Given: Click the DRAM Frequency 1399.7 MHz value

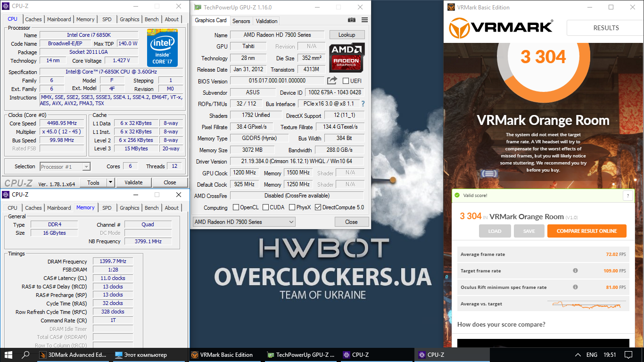Looking at the screenshot, I should click(x=113, y=262).
